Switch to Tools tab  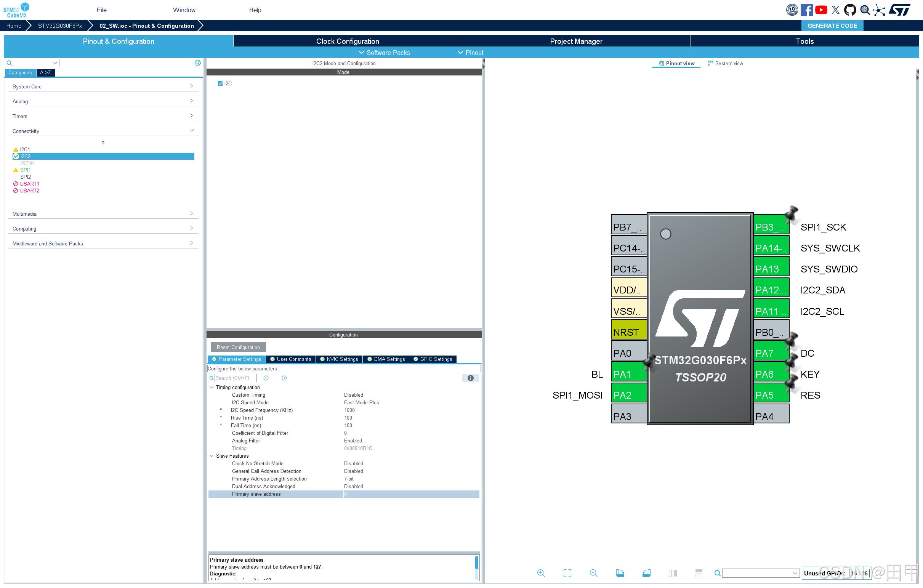tap(804, 41)
